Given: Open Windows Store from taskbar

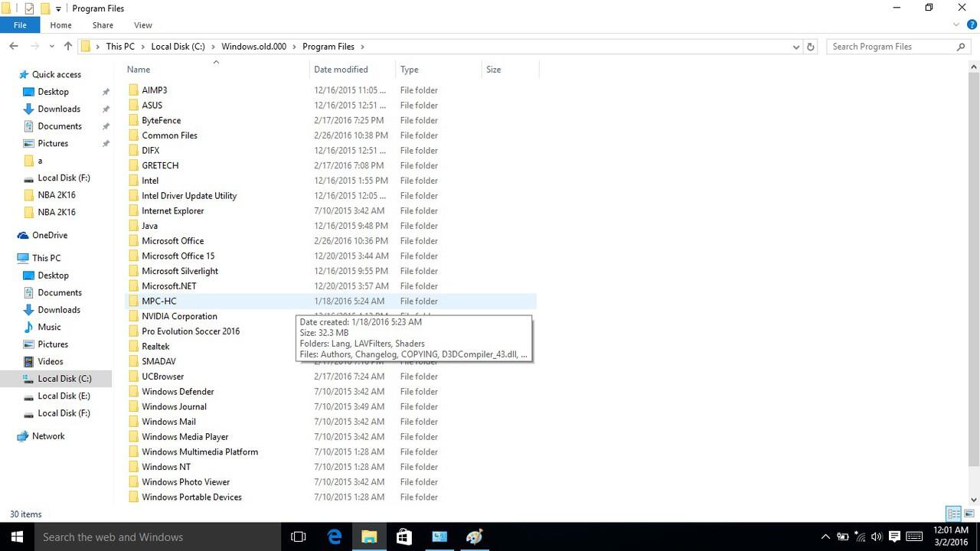Looking at the screenshot, I should [404, 536].
